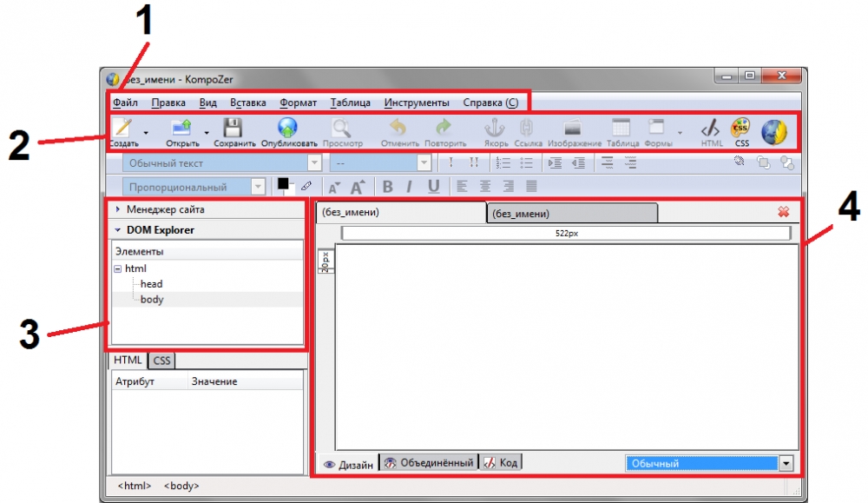Click the increase indent icon
Viewport: 868px width, 503px height.
pyautogui.click(x=555, y=162)
